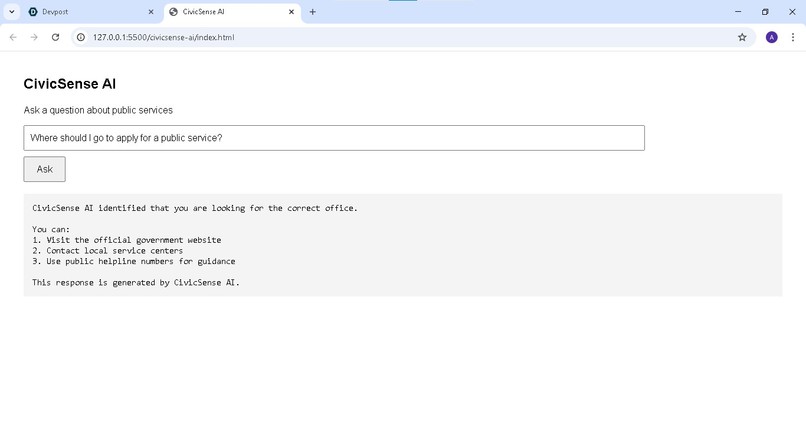The height and width of the screenshot is (430, 806).
Task: View site information icon in address bar
Action: (81, 37)
